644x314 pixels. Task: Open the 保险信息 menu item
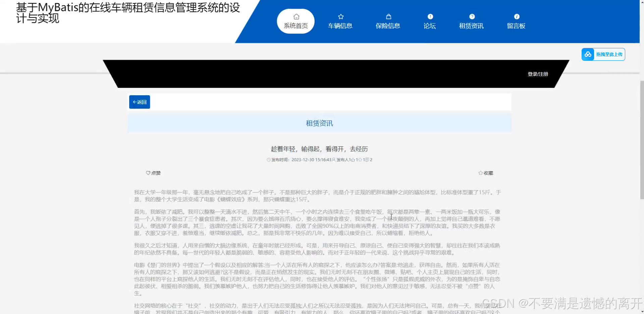pos(388,21)
